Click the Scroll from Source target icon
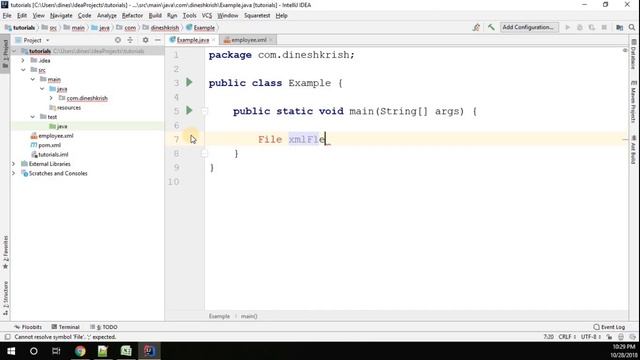 (118, 40)
